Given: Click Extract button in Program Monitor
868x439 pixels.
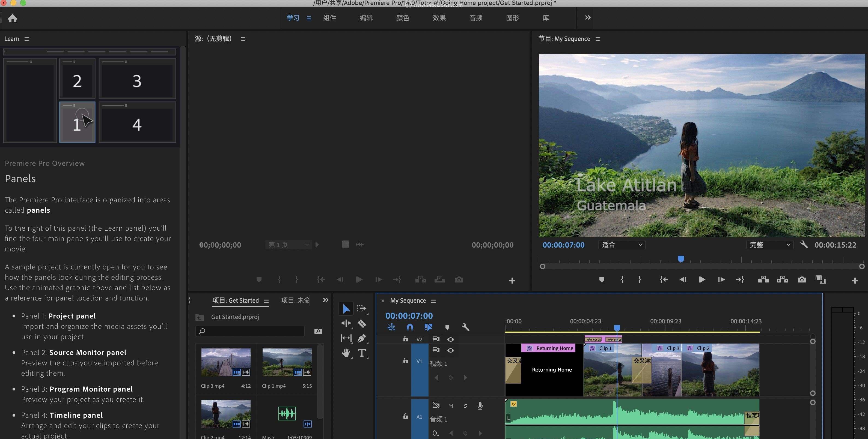Looking at the screenshot, I should point(782,279).
